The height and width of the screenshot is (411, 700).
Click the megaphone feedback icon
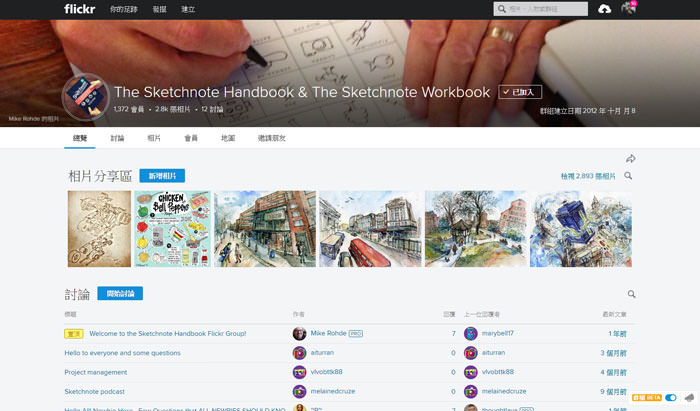point(686,398)
